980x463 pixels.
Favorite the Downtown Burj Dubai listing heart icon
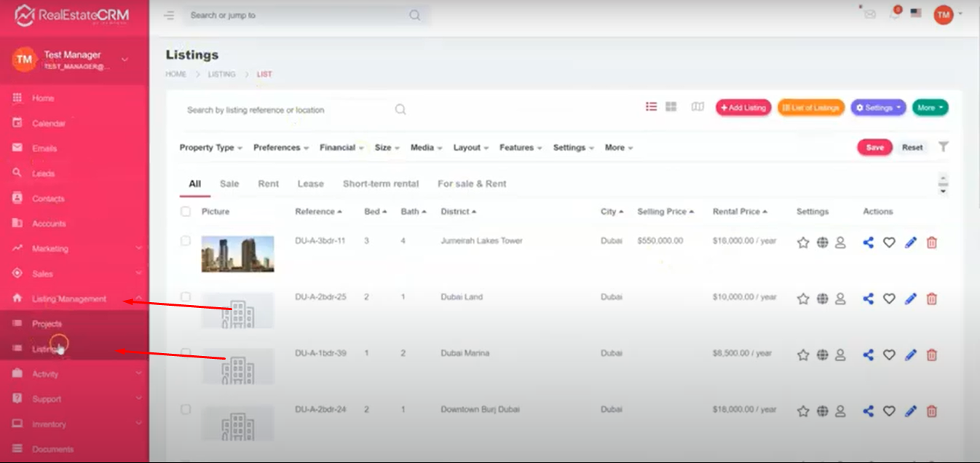coord(889,411)
